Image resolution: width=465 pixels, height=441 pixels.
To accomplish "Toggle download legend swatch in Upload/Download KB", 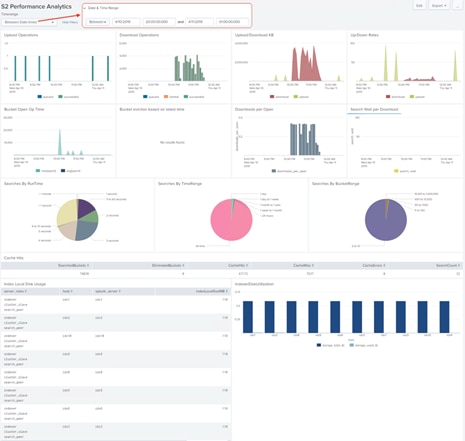I will 272,97.
